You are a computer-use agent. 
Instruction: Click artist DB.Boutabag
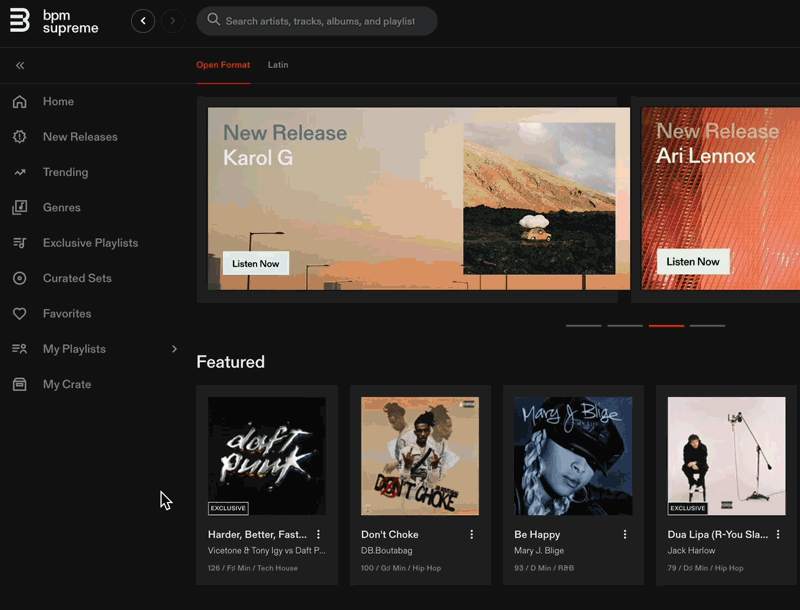[387, 551]
